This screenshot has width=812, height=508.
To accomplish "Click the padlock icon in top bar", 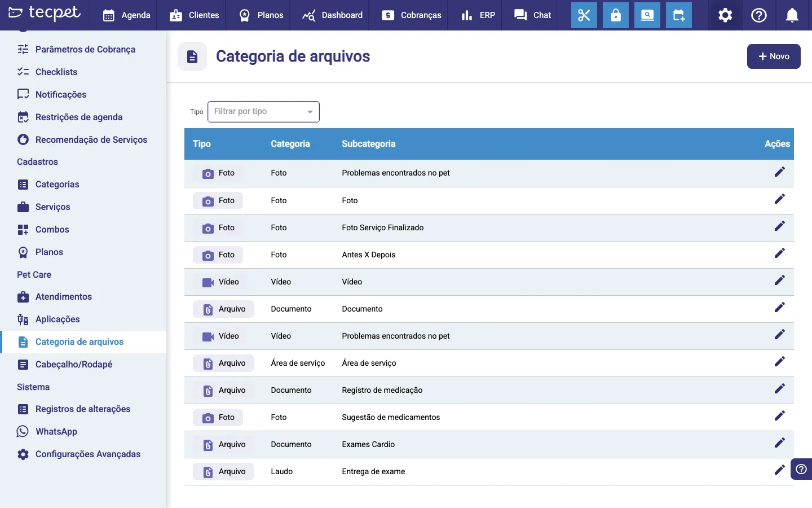I will tap(616, 15).
